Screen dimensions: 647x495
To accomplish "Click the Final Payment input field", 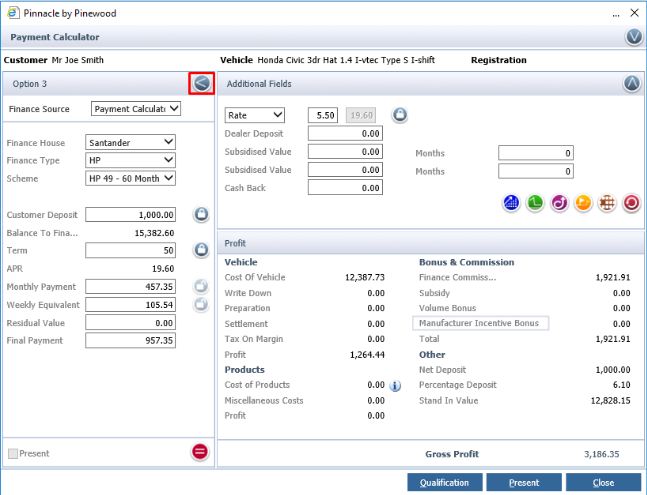I will pyautogui.click(x=130, y=340).
